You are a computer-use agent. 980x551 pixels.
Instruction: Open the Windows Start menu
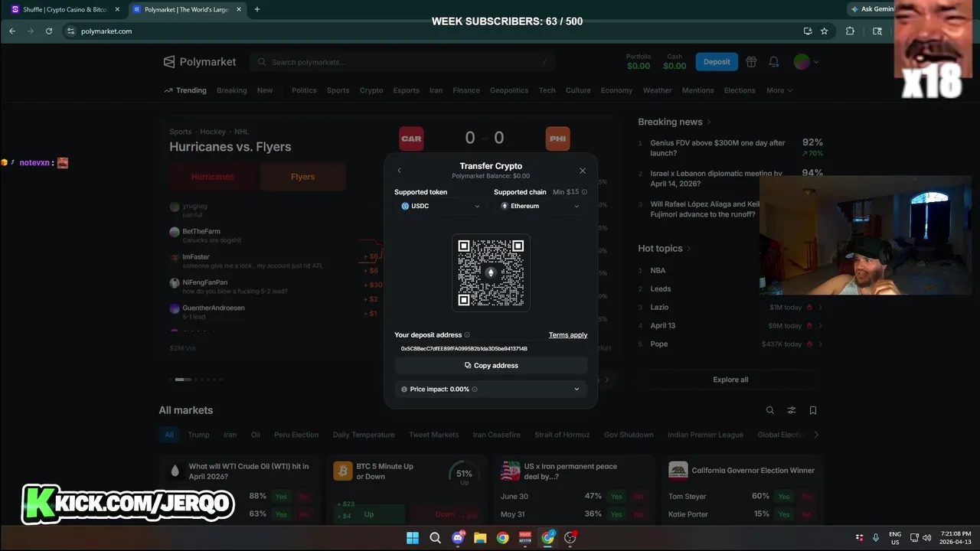[x=413, y=537]
